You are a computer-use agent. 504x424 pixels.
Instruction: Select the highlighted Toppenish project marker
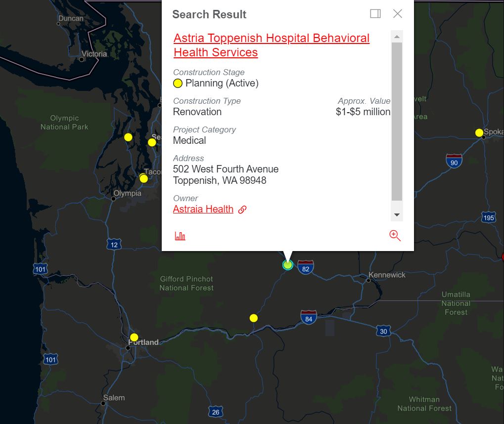[288, 265]
